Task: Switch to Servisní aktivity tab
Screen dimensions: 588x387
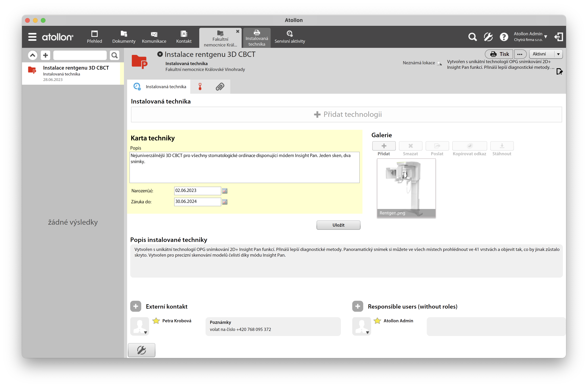Action: click(x=289, y=37)
